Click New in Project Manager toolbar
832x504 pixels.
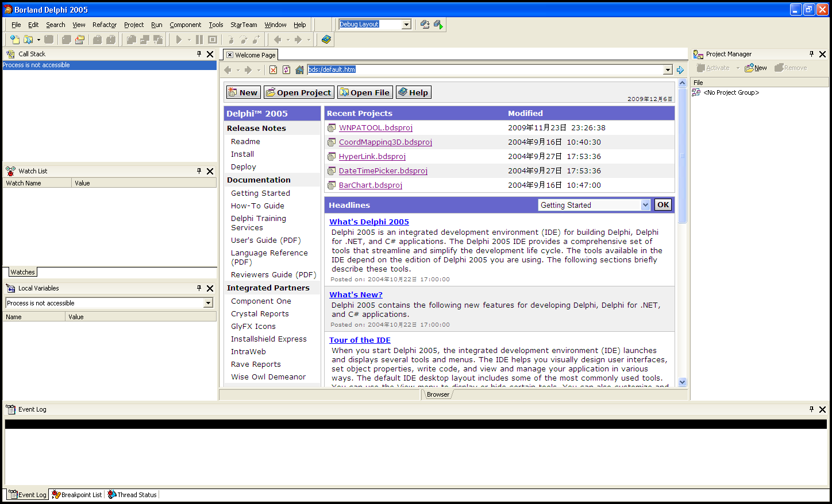756,68
